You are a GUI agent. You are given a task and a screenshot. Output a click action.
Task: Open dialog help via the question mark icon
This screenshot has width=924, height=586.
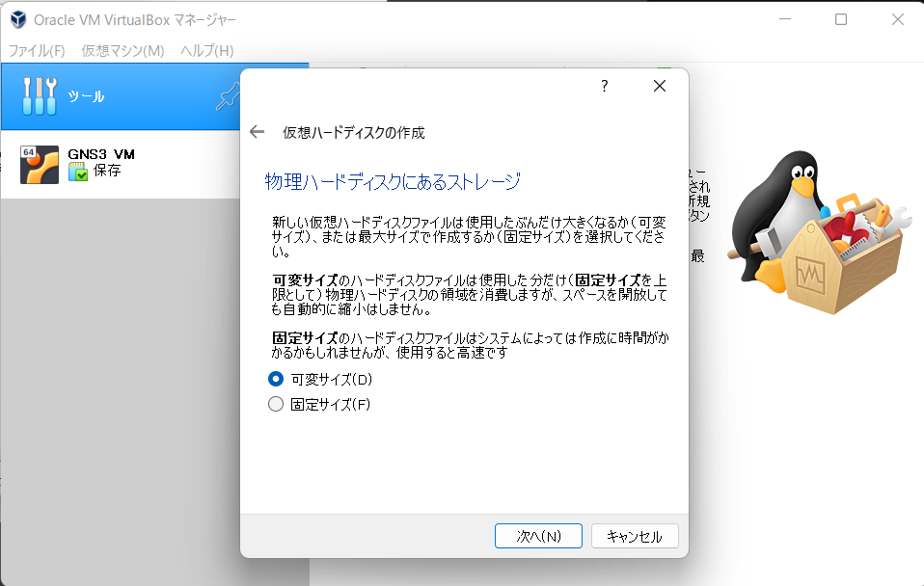[604, 86]
